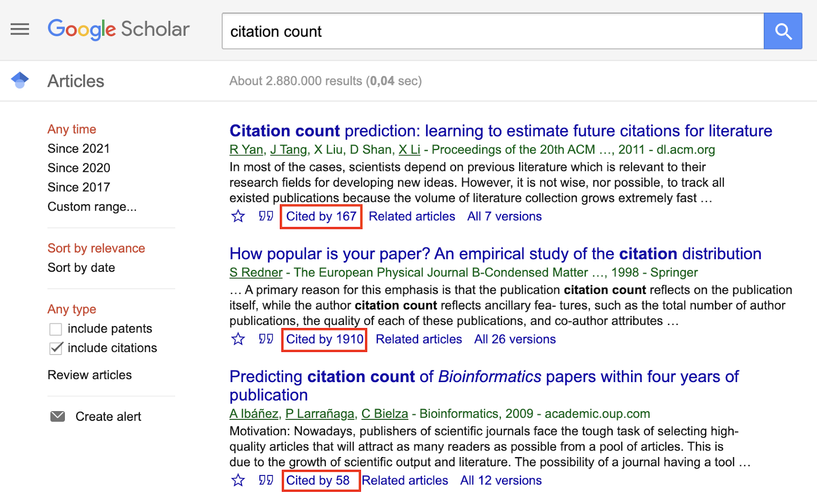The height and width of the screenshot is (504, 817).
Task: Open author profile R Yan
Action: click(x=247, y=149)
